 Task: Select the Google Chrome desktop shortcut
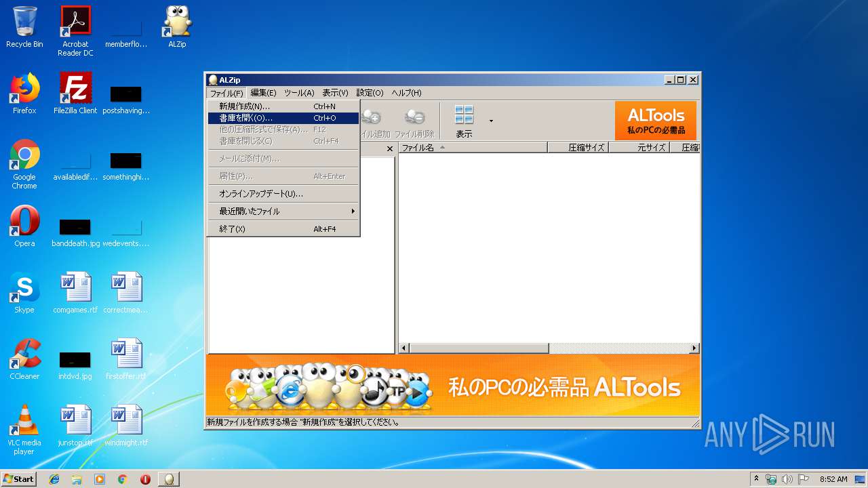tap(24, 165)
